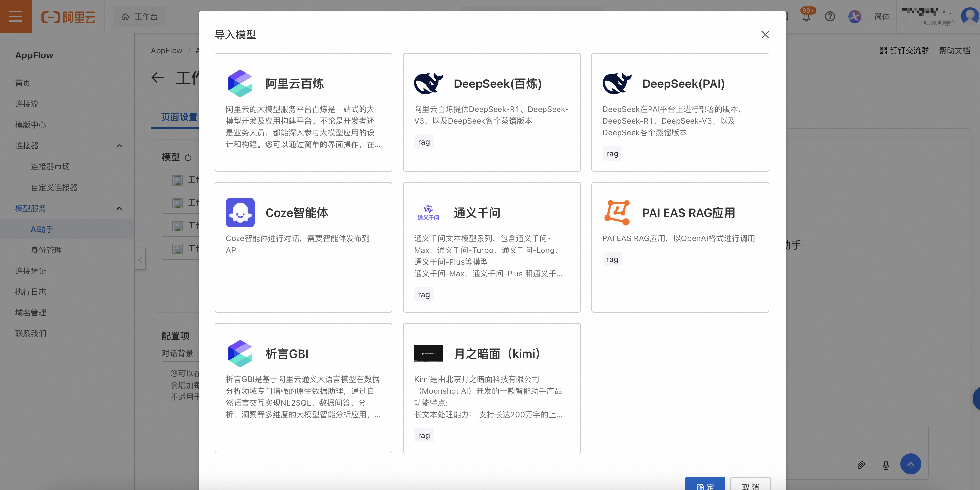Click the 通义千问 logo icon
The width and height of the screenshot is (980, 490).
click(x=428, y=213)
